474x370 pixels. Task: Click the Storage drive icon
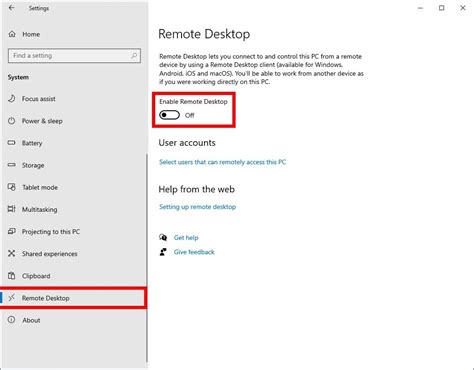point(12,165)
